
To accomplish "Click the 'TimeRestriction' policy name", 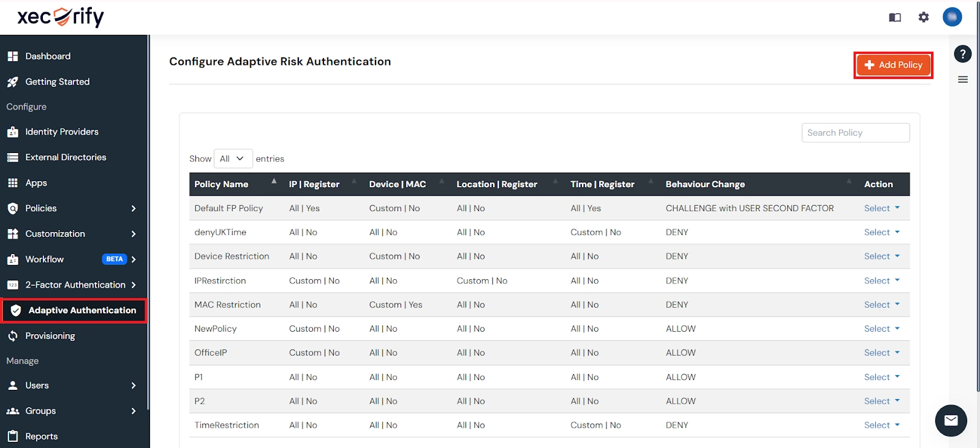I will (x=227, y=425).
